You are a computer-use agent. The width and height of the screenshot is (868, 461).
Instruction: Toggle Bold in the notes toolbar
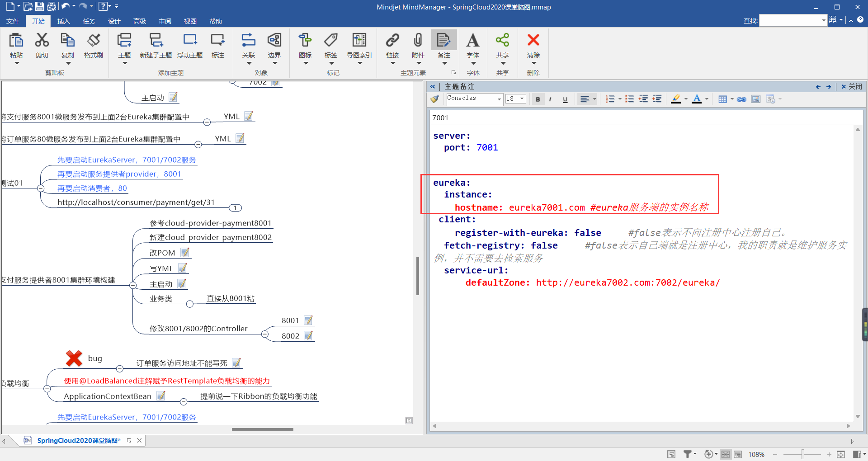click(x=538, y=99)
